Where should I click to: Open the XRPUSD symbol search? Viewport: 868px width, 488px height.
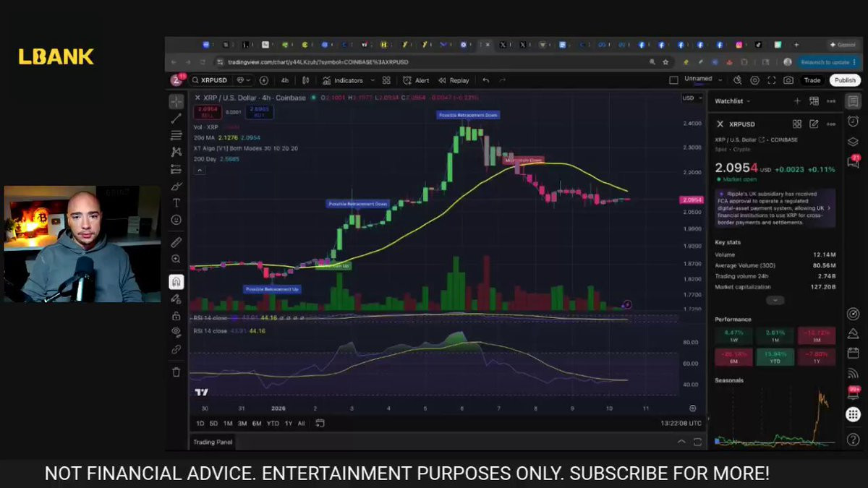tap(210, 80)
